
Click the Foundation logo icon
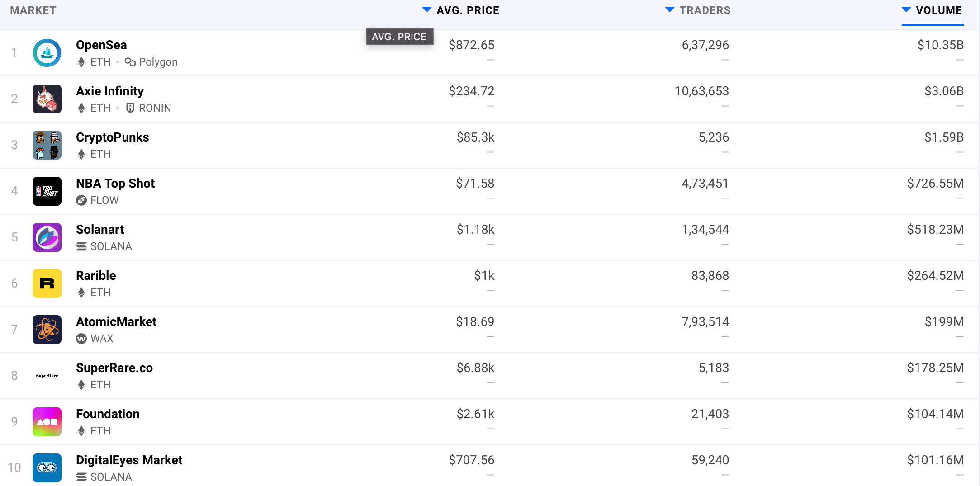coord(47,422)
